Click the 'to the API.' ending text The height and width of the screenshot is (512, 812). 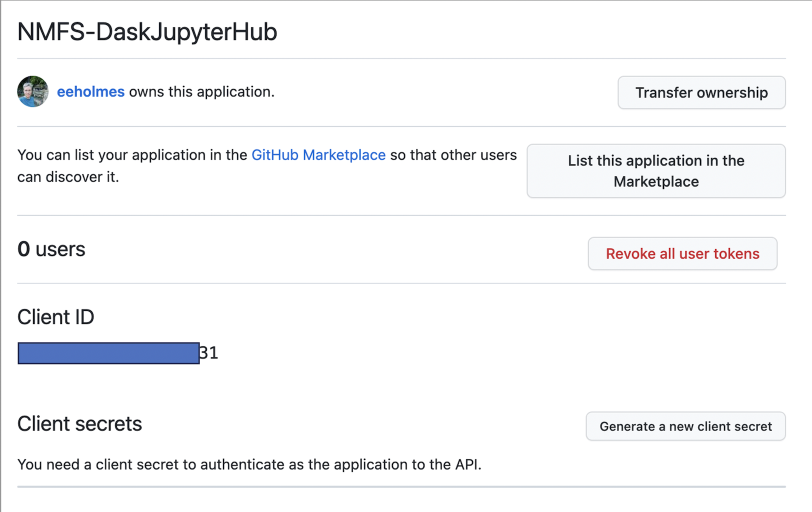tap(446, 464)
